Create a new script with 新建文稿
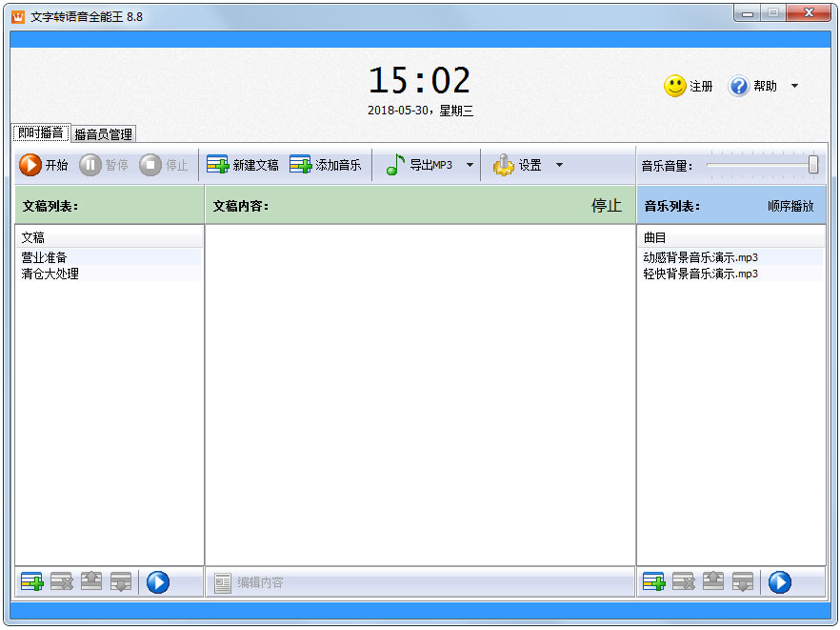Viewport: 840px width, 630px height. (243, 165)
